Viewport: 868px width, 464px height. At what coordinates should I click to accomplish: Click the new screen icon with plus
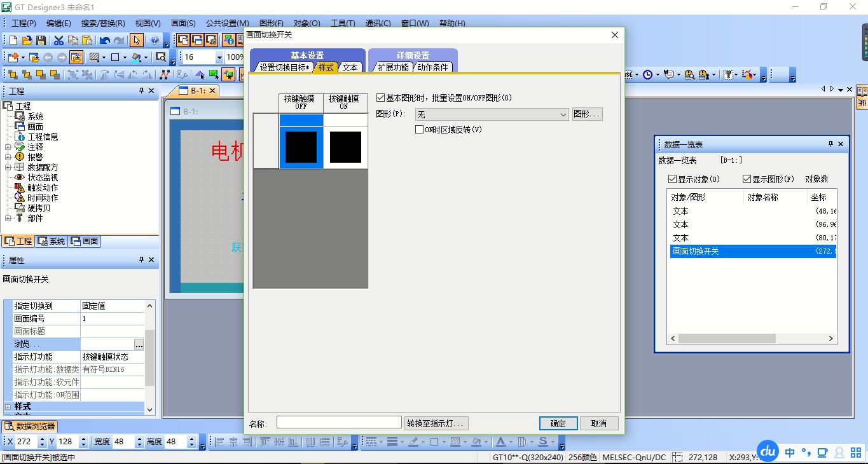[13, 57]
